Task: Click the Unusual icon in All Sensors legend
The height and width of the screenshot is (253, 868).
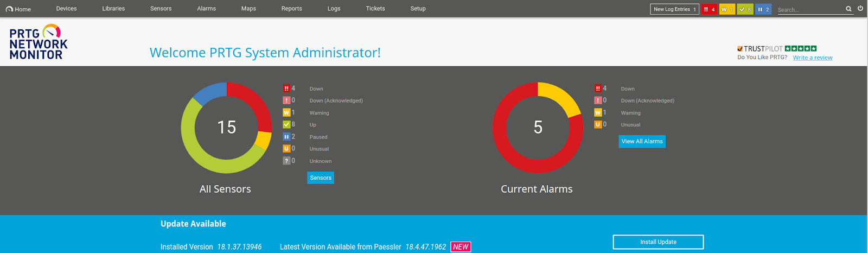Action: 286,149
